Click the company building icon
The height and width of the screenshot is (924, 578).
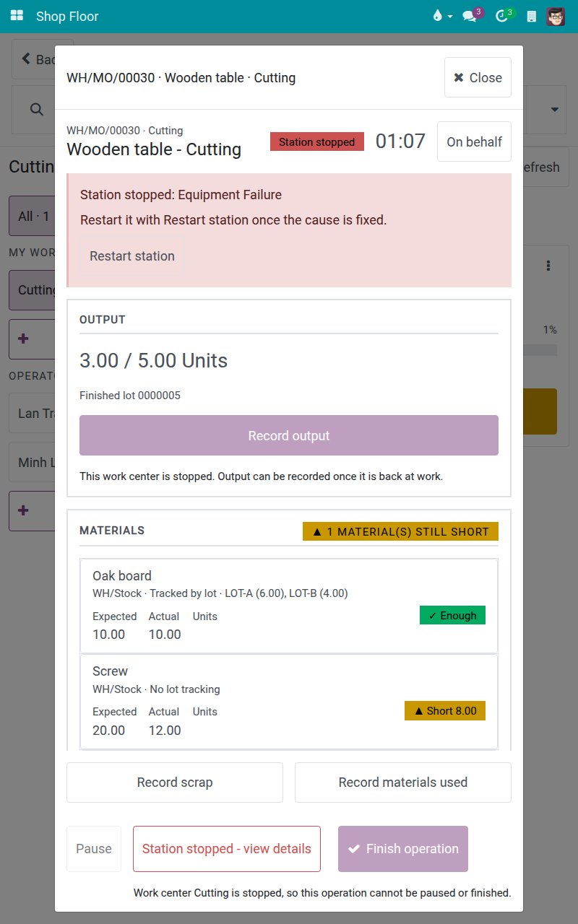532,16
